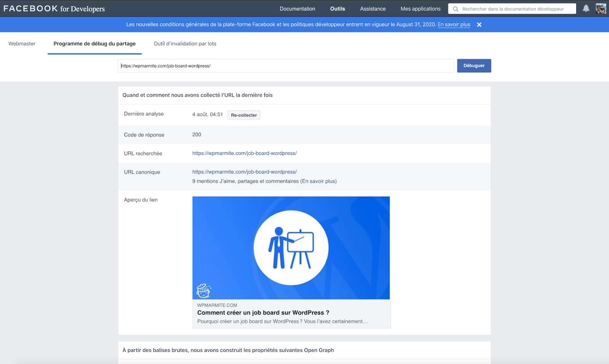This screenshot has width=609, height=364.
Task: Open the Assistance menu
Action: (x=373, y=9)
